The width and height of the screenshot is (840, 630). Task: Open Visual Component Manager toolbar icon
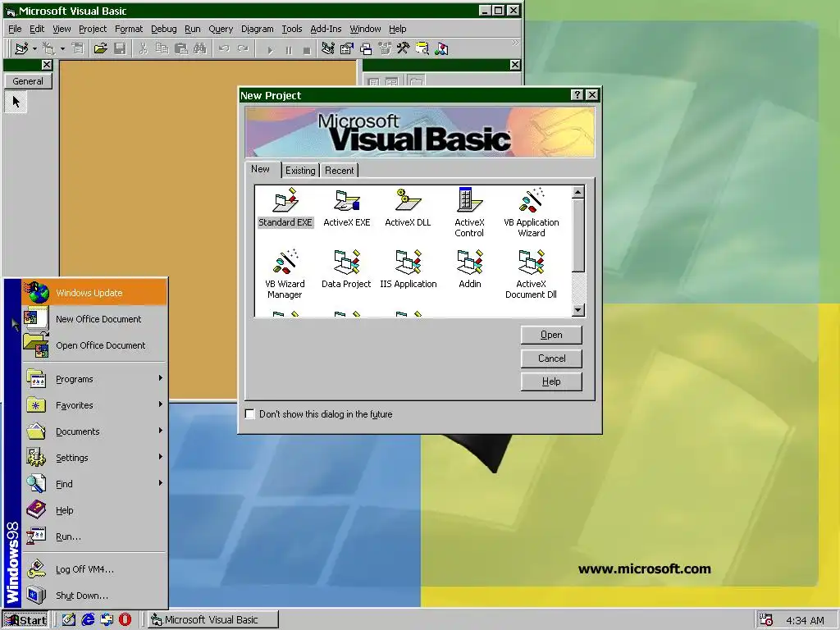click(441, 48)
